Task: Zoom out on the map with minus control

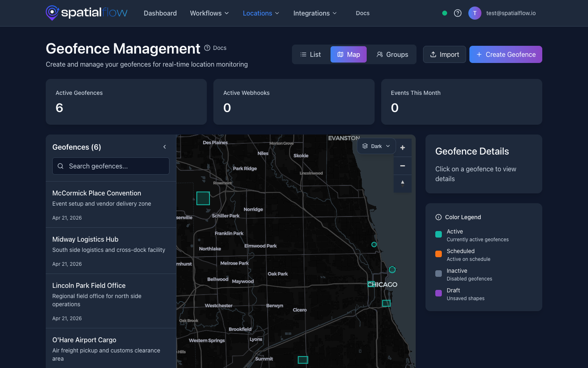Action: pos(403,166)
